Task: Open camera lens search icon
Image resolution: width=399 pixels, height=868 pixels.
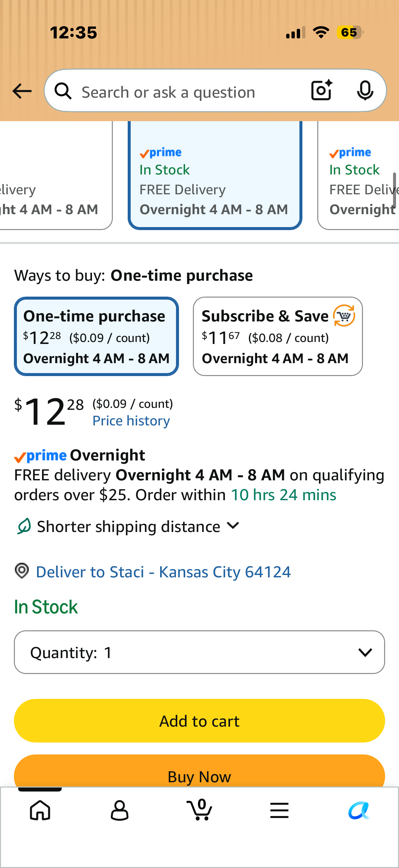Action: pyautogui.click(x=322, y=90)
